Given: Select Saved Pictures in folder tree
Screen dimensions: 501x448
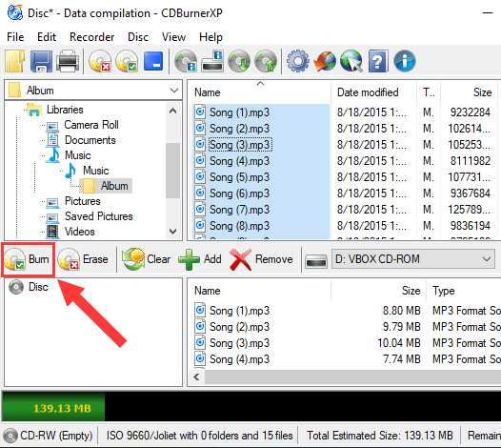Looking at the screenshot, I should coord(99,216).
